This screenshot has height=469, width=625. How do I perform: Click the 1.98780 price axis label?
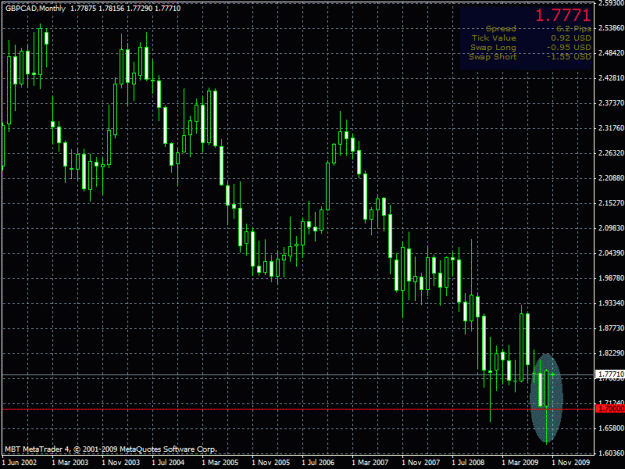(611, 278)
